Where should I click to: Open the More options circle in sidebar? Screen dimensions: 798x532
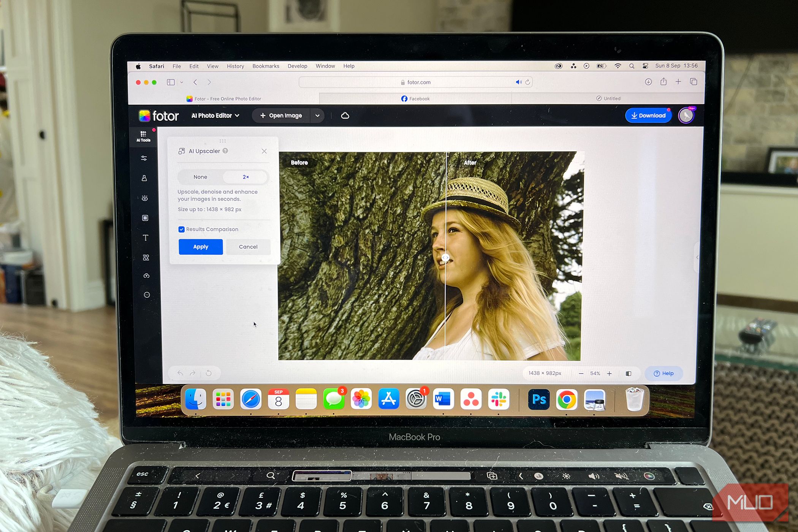coord(147,295)
